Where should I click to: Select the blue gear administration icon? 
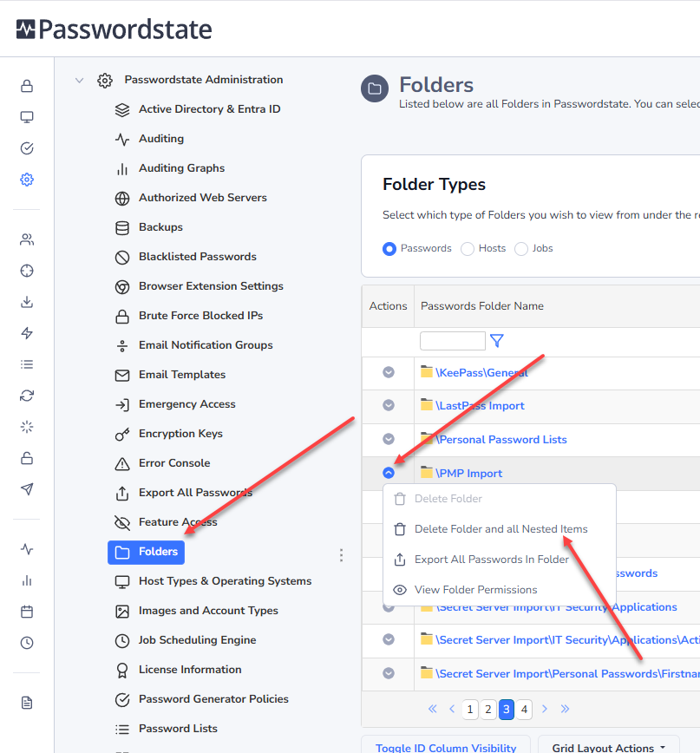[27, 180]
